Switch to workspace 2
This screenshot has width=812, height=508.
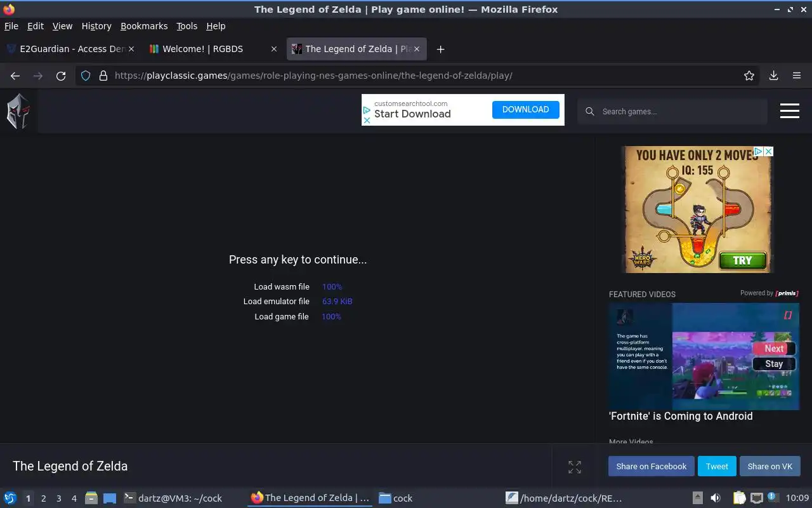[x=43, y=498]
